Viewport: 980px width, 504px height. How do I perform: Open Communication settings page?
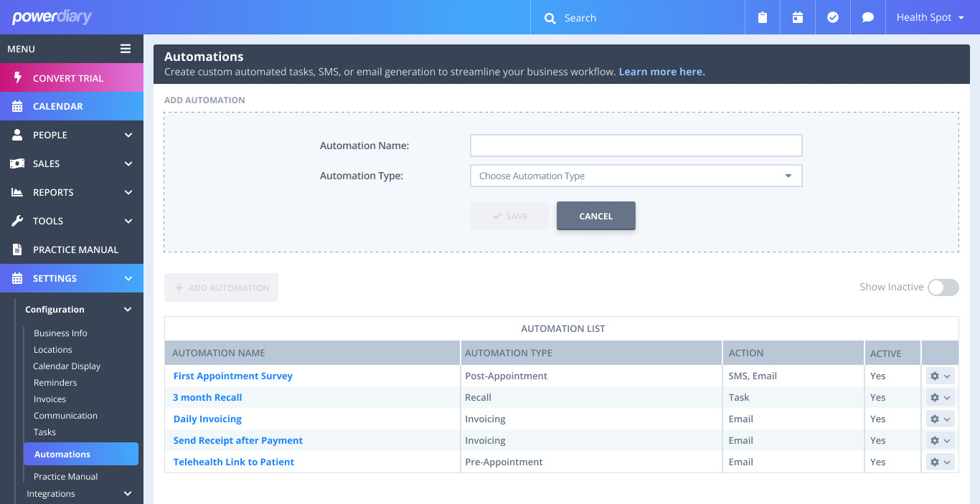pyautogui.click(x=65, y=416)
